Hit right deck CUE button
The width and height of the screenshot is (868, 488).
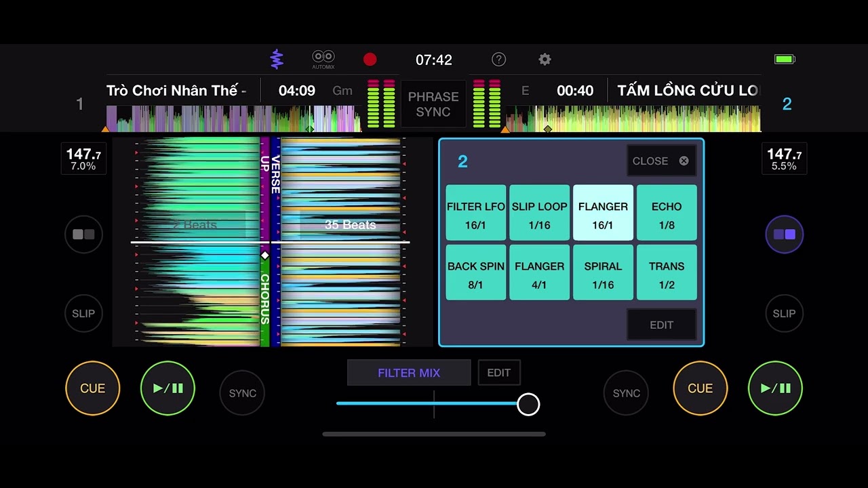(x=701, y=388)
